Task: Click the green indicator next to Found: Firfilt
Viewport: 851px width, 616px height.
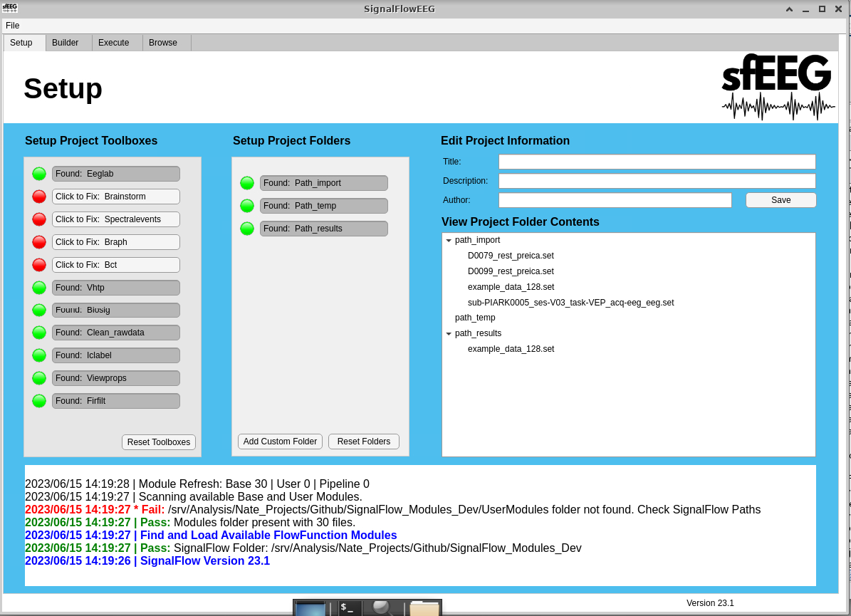Action: (x=39, y=401)
